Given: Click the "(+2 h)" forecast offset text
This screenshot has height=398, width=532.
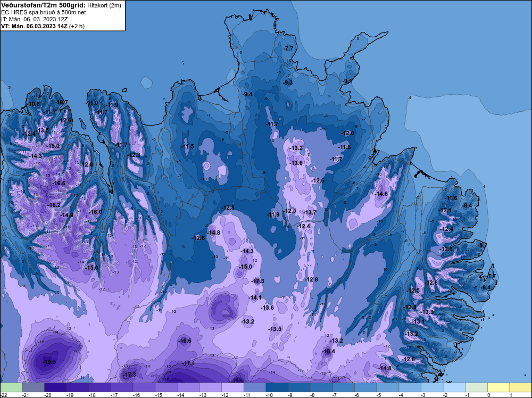Looking at the screenshot, I should click(77, 26).
